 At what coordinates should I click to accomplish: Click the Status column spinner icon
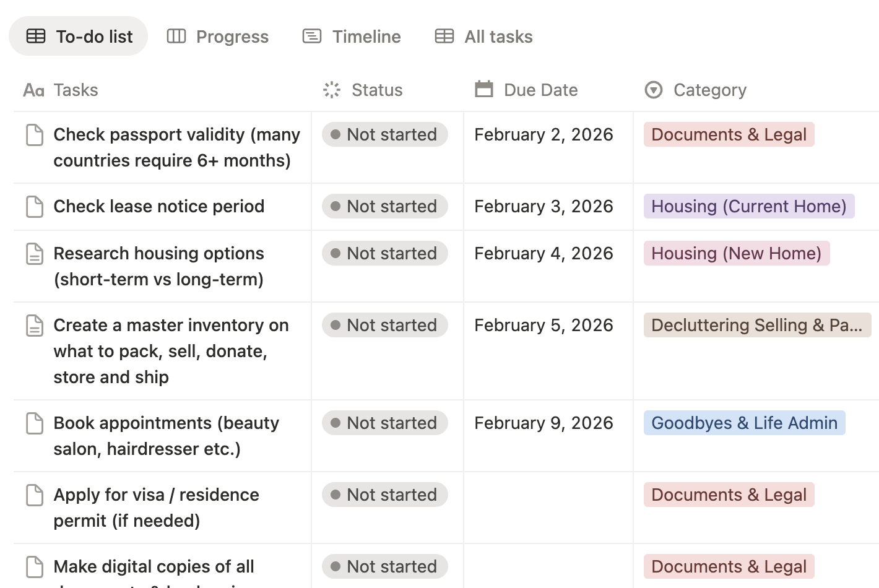pos(332,90)
